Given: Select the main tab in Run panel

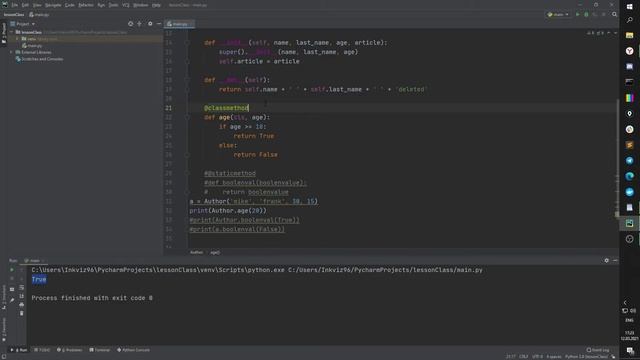Looking at the screenshot, I should 33,260.
